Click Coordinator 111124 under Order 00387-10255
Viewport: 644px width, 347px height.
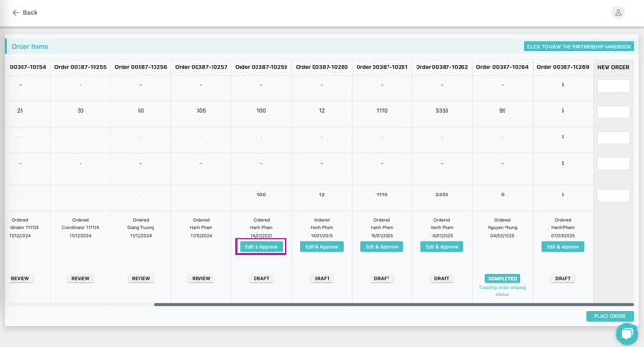80,227
